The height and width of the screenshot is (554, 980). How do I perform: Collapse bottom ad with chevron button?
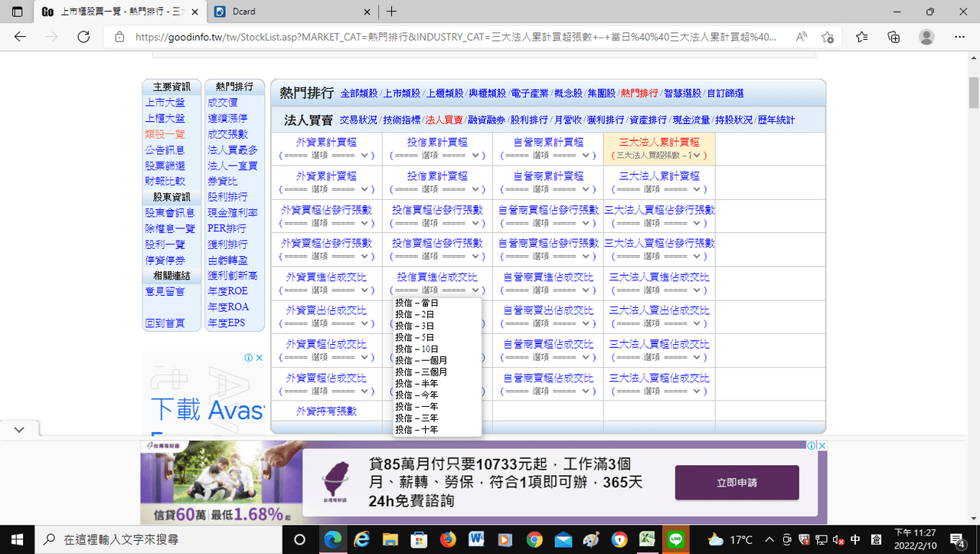(18, 430)
